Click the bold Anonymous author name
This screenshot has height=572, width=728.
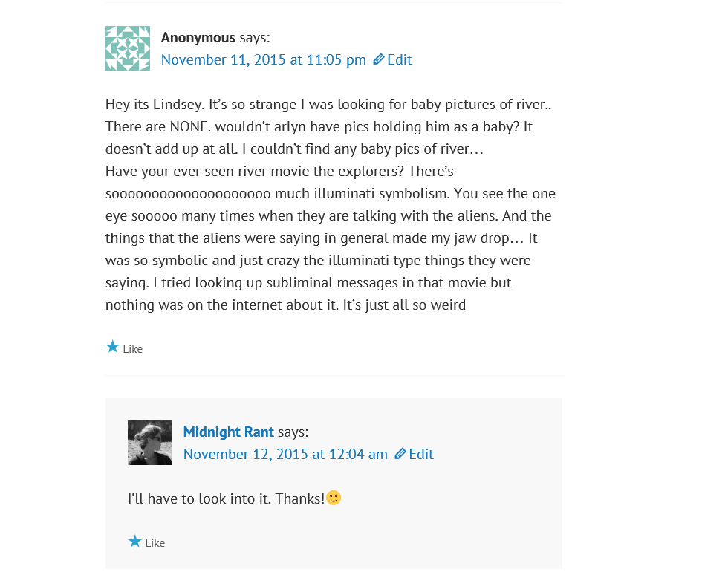coord(198,37)
